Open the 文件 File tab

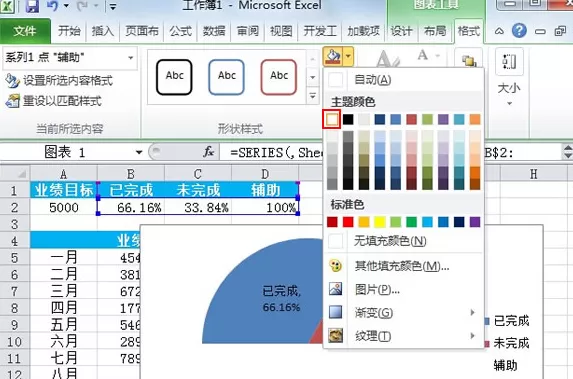25,31
